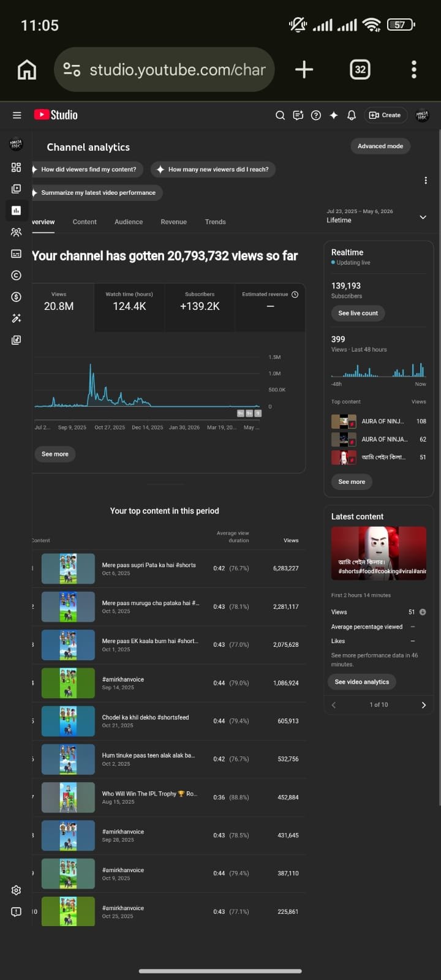Open Audio library in sidebar
Image resolution: width=441 pixels, height=980 pixels.
[x=17, y=340]
